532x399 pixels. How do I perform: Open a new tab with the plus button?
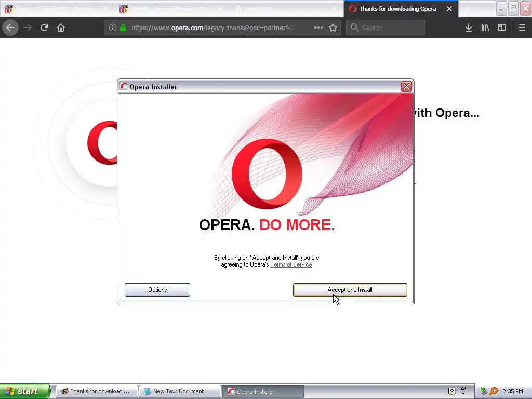(x=468, y=9)
